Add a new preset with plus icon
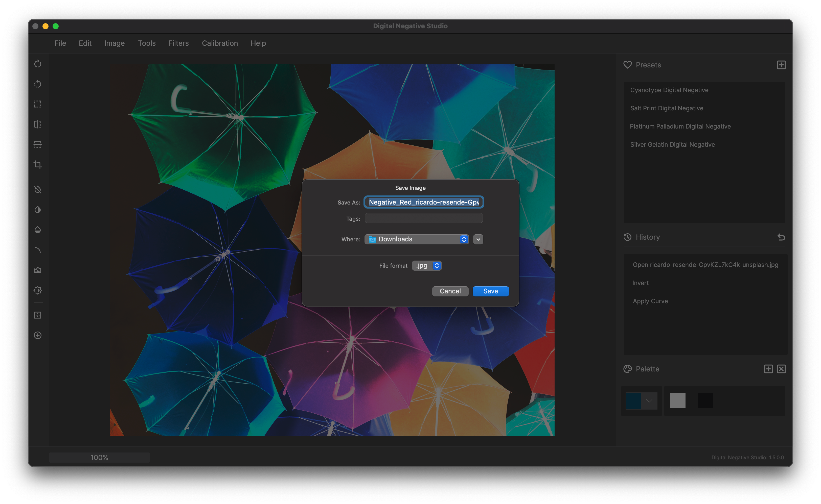Viewport: 821px width, 504px height. pyautogui.click(x=781, y=65)
